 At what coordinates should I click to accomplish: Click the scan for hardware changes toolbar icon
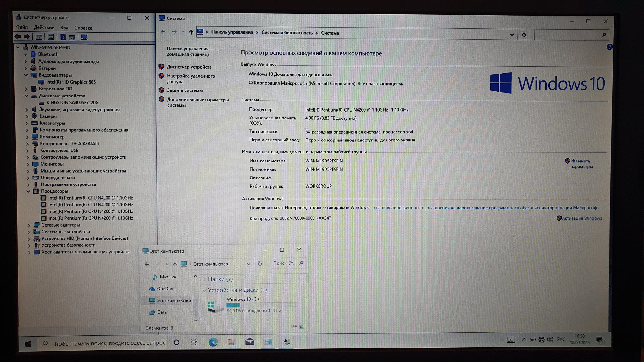(84, 37)
